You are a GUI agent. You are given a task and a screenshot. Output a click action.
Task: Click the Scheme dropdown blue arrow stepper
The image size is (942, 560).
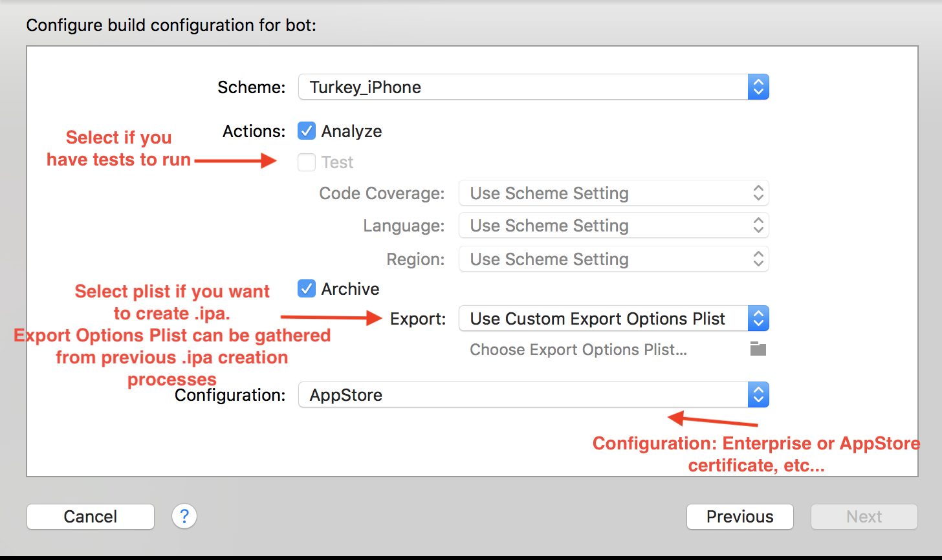coord(758,87)
